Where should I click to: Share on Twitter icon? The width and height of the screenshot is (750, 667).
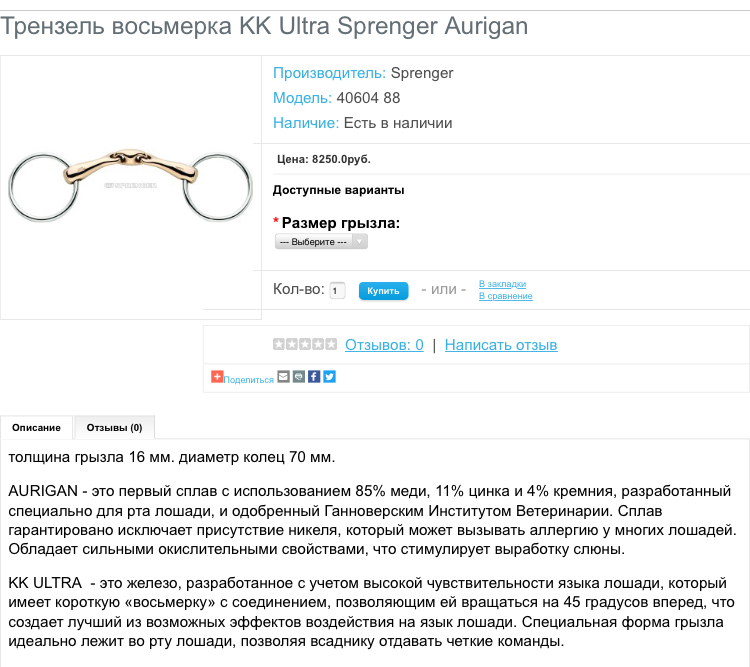(329, 377)
